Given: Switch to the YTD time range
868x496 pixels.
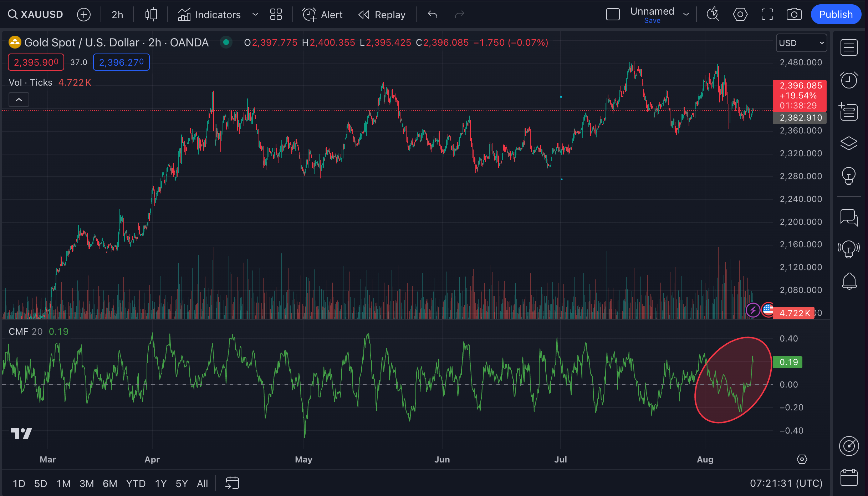Looking at the screenshot, I should click(136, 484).
